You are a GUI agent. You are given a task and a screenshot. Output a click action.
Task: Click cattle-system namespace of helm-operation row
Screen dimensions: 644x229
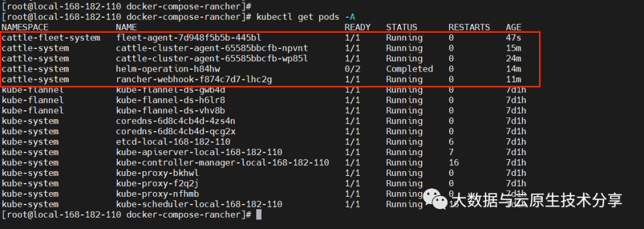[35, 69]
